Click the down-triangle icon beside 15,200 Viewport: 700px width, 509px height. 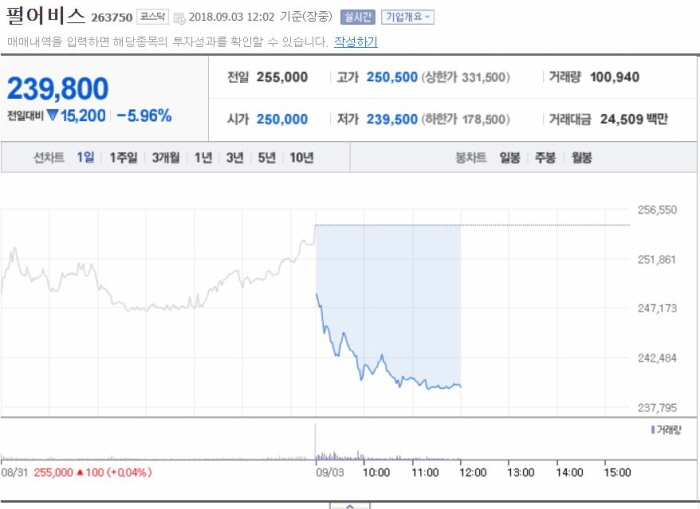(x=52, y=116)
